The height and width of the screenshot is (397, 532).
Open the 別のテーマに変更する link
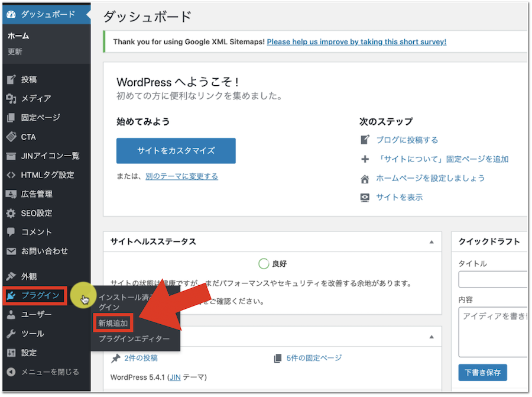coord(181,176)
